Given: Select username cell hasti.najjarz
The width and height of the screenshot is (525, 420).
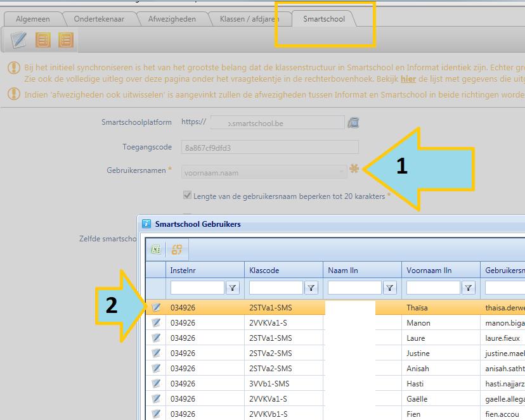Looking at the screenshot, I should click(503, 383).
